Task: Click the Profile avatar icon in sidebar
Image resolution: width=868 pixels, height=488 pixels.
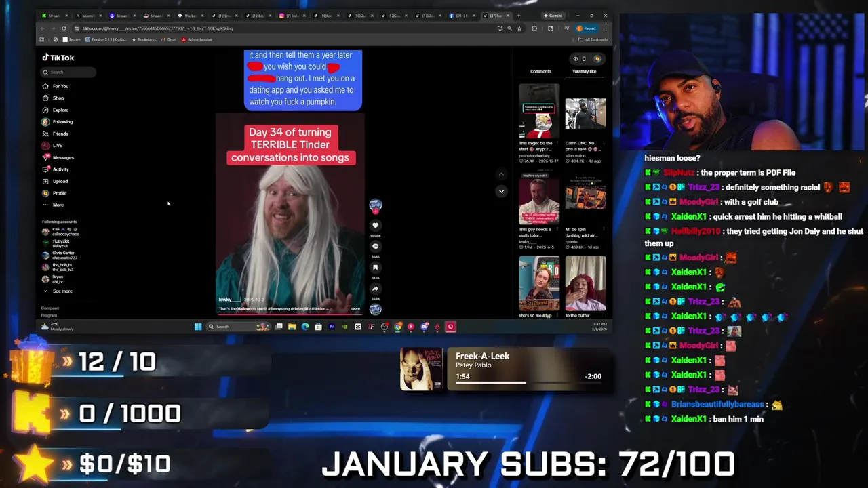Action: [45, 193]
